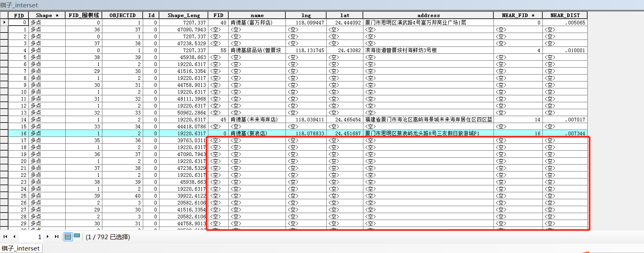644x253 pixels.
Task: Go to the previous record
Action: [x=14, y=237]
